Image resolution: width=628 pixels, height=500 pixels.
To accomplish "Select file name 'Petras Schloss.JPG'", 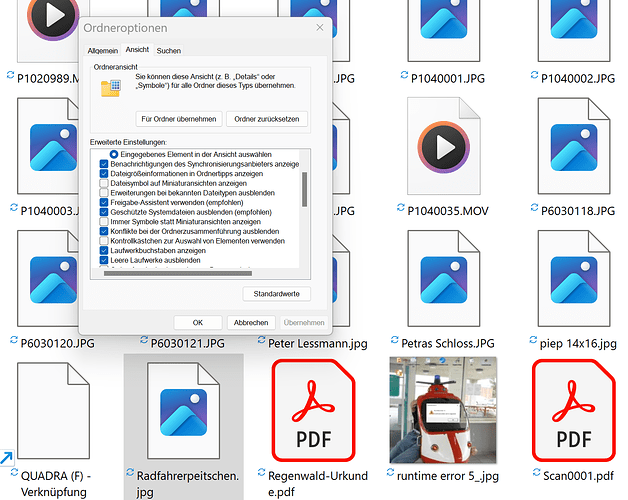I will click(x=448, y=343).
